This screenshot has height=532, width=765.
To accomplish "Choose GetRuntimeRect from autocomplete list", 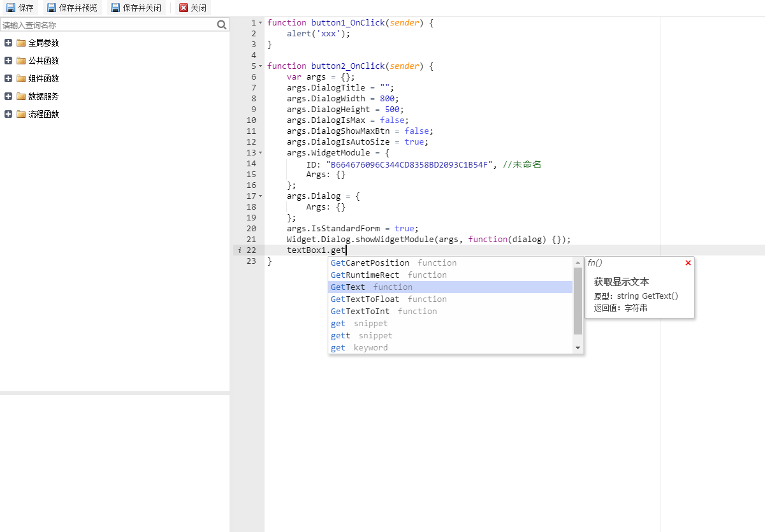I will click(x=451, y=275).
